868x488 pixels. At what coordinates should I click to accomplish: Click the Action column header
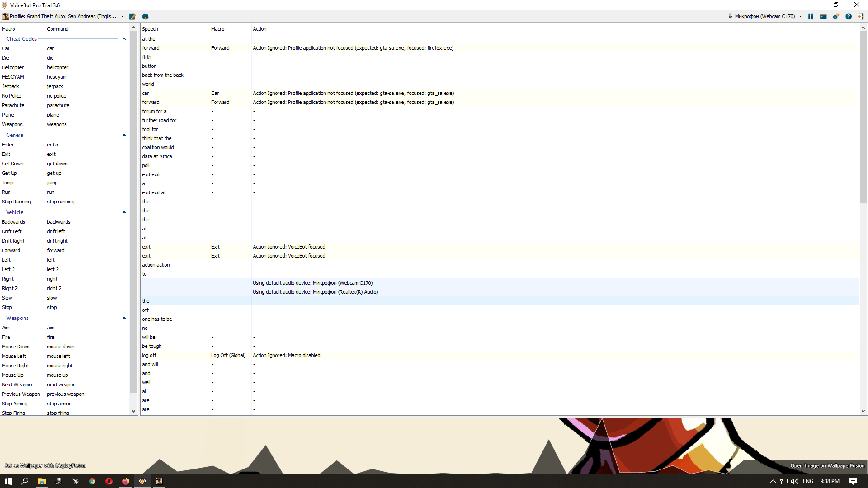pos(259,29)
